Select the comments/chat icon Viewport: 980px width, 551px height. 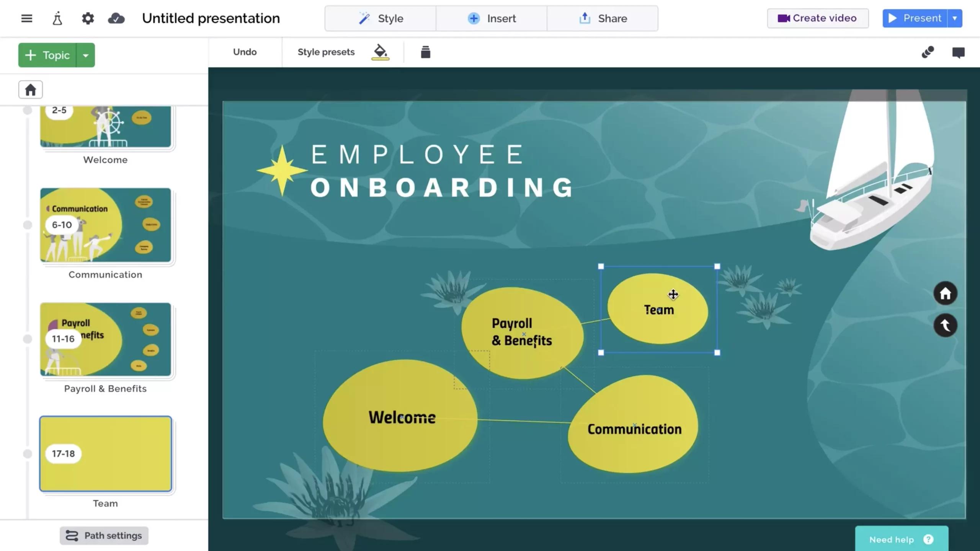point(959,52)
